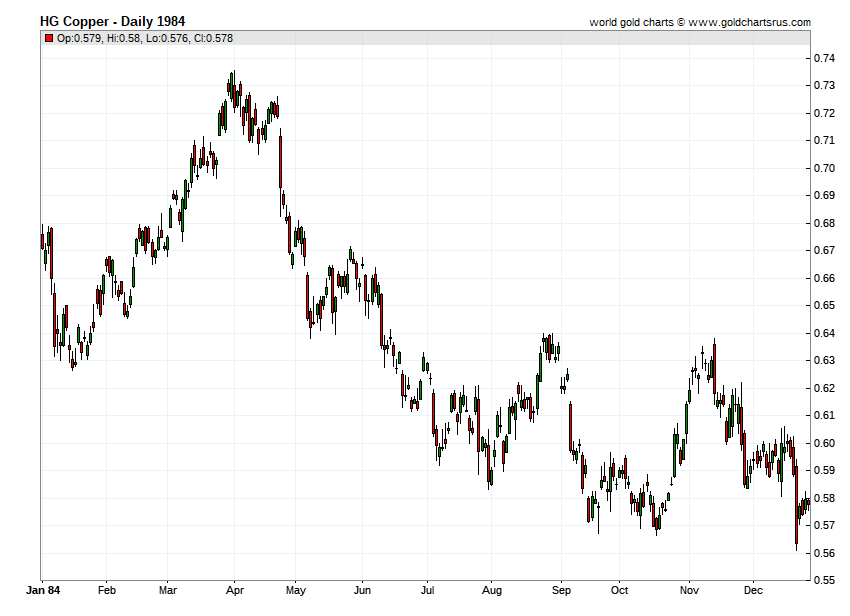Click the 'Mar' x-axis label
This screenshot has height=616, width=850.
[168, 590]
